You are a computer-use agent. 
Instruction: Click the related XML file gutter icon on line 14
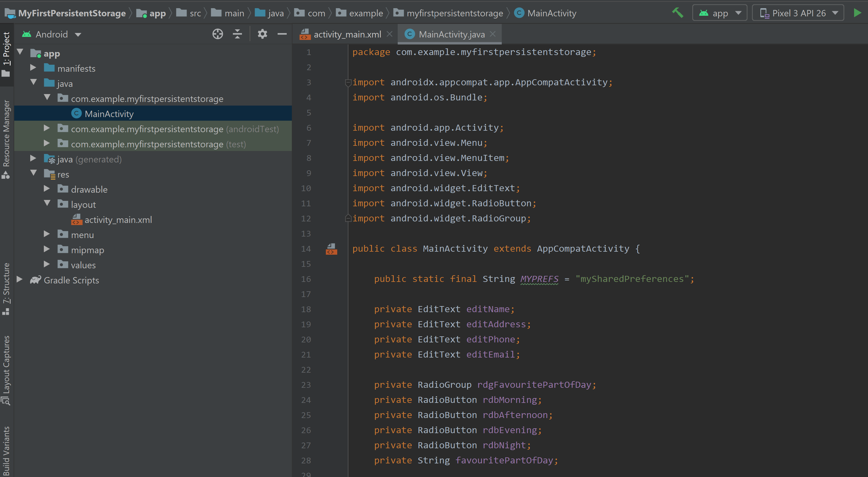click(x=331, y=249)
